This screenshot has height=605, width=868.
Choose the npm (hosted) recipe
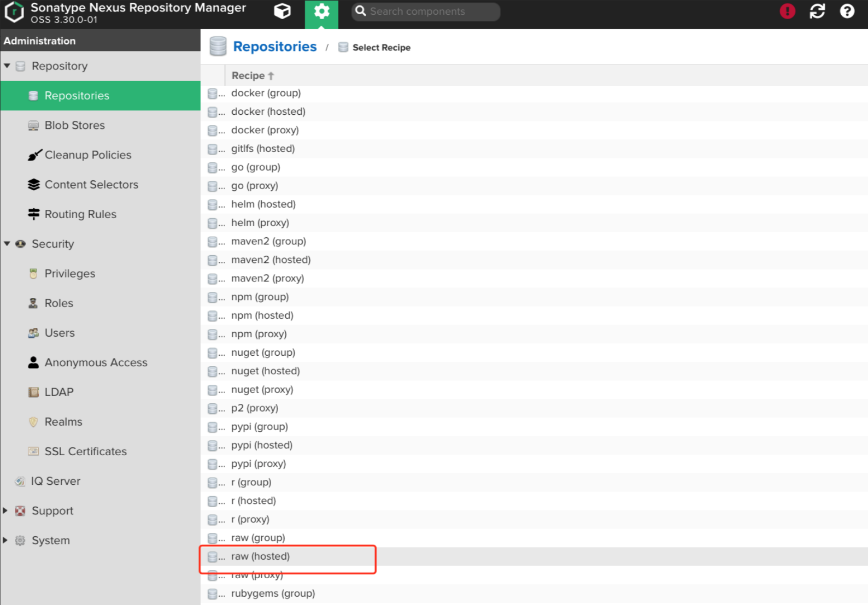tap(534, 316)
